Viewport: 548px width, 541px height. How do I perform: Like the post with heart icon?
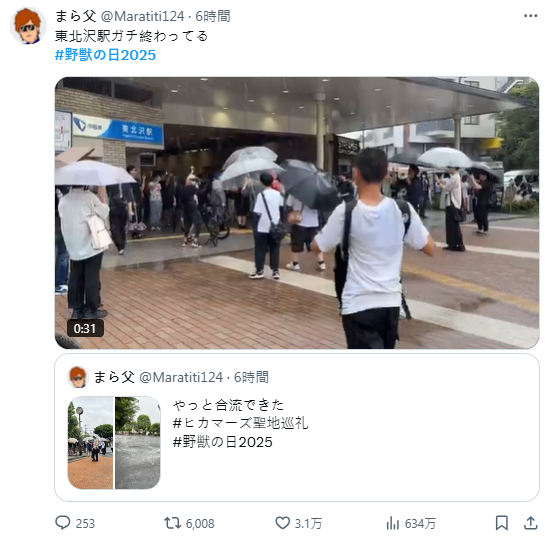pyautogui.click(x=282, y=523)
